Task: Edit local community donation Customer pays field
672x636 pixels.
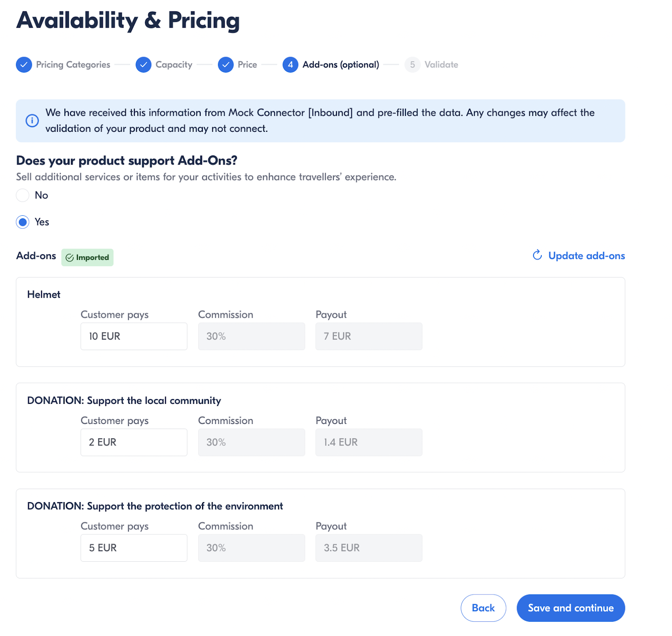Action: pos(134,442)
